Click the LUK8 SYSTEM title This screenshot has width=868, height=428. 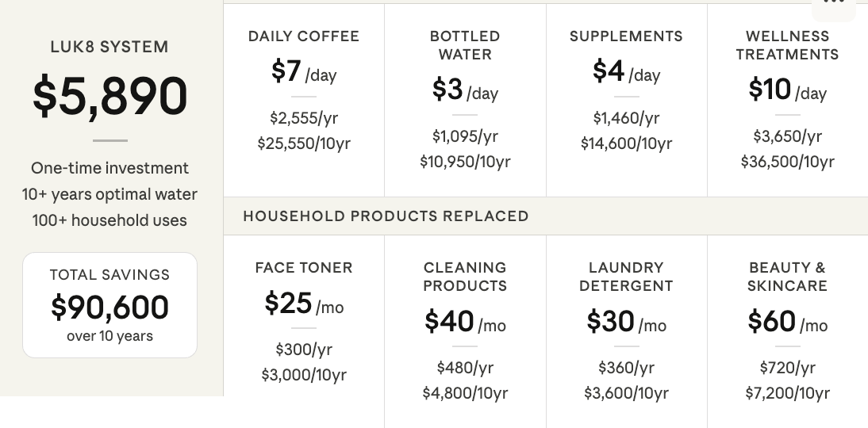109,47
